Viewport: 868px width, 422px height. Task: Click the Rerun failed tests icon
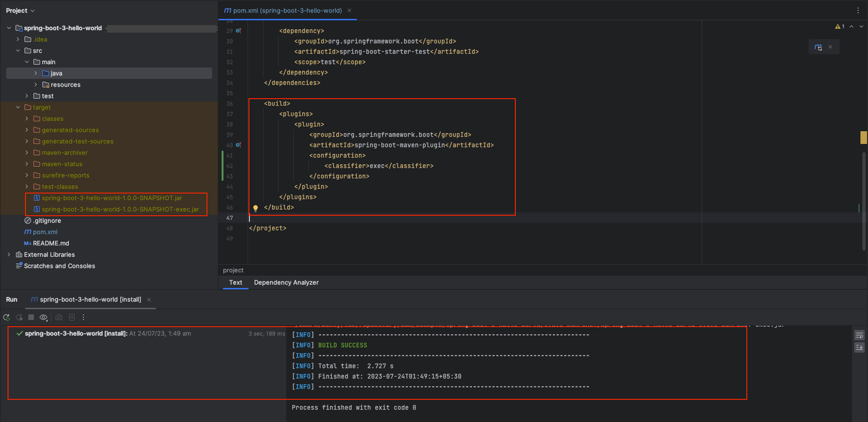19,318
